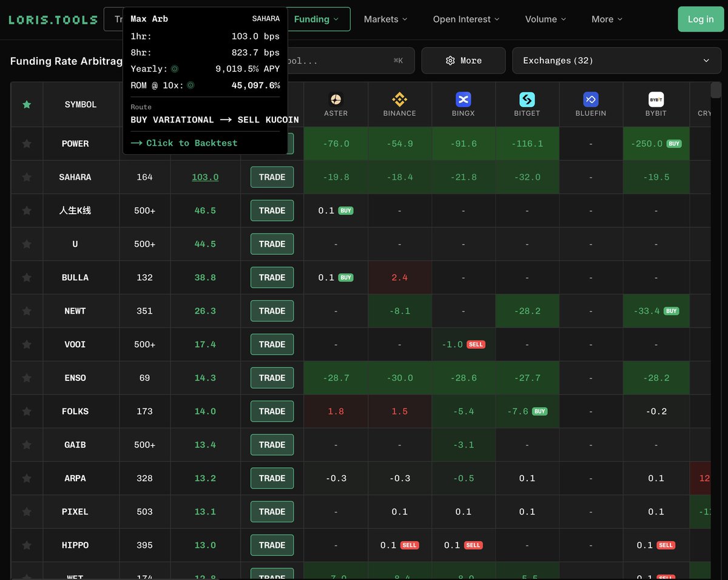The image size is (728, 580).
Task: Click the -116.1 Bitget cell for POWER
Action: coord(527,144)
